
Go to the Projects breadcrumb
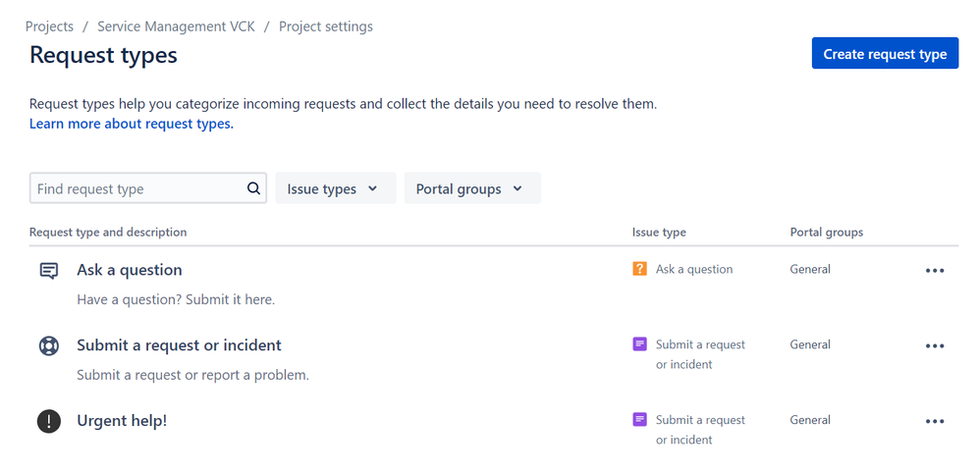(49, 26)
